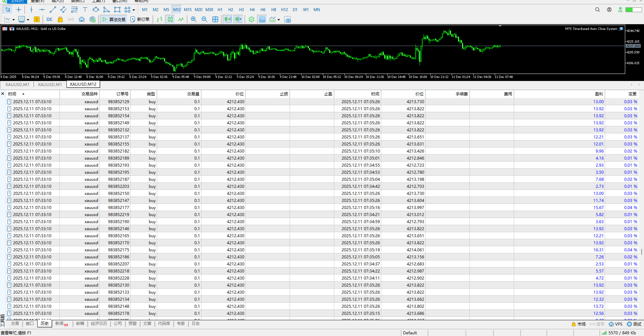Viewport: 644px width, 336px height.
Task: Take a chart screenshot with camera icon
Action: tap(288, 19)
